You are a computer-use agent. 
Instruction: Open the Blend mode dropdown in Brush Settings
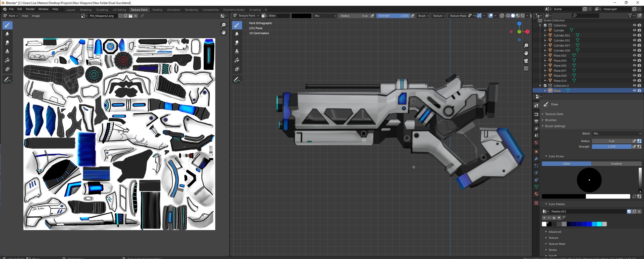click(x=617, y=133)
